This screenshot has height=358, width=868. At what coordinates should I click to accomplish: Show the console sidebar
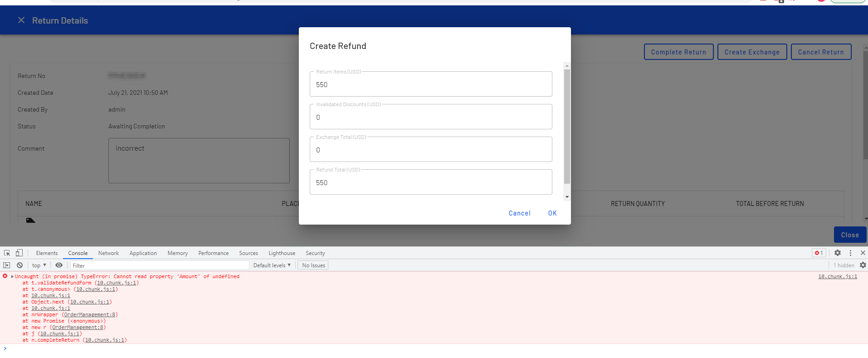click(6, 265)
